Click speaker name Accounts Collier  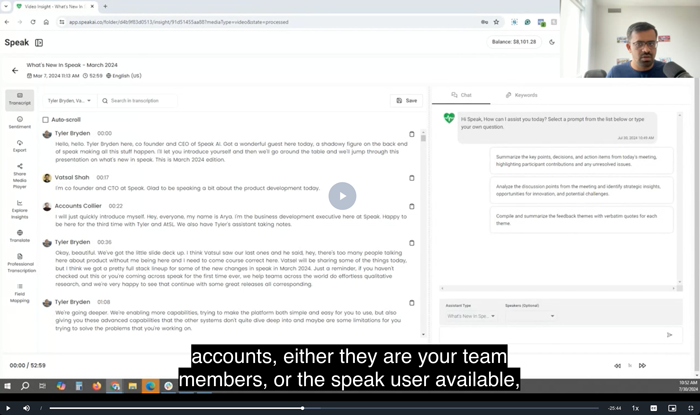coord(78,206)
